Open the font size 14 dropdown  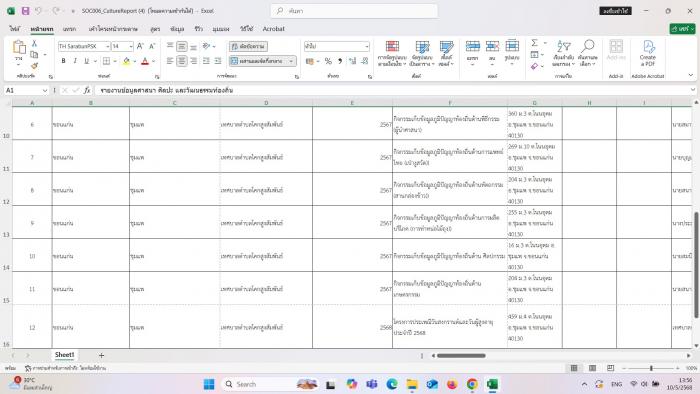coord(131,46)
